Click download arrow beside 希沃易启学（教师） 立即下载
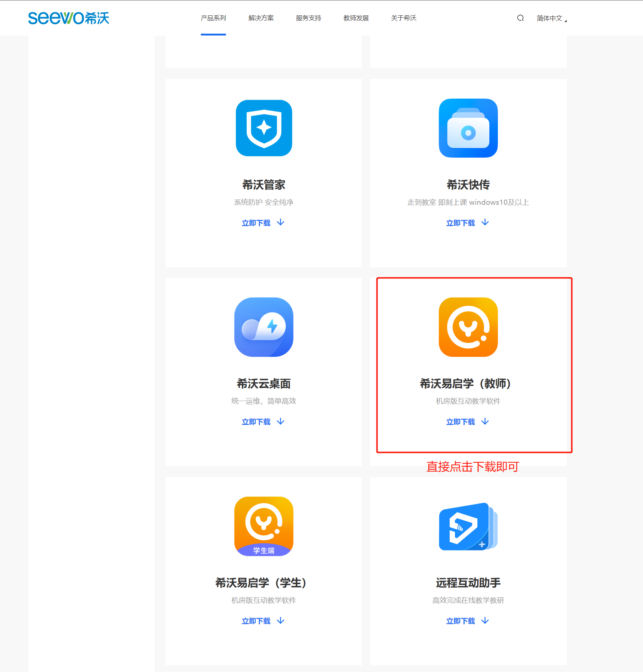The image size is (643, 672). (485, 422)
